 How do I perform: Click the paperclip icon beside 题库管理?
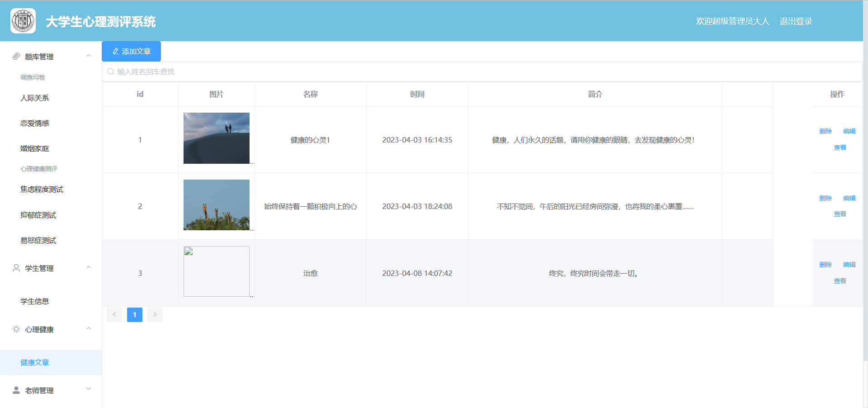coord(16,56)
